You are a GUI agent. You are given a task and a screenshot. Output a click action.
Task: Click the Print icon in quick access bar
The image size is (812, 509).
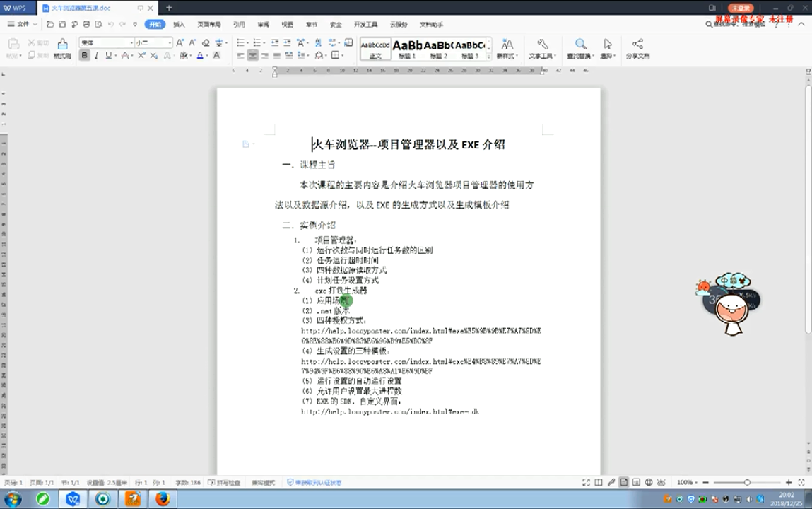[x=86, y=24]
